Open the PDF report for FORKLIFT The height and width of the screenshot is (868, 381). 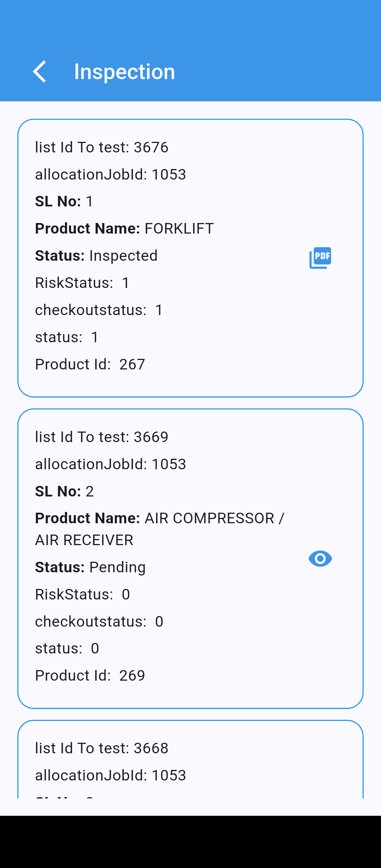pyautogui.click(x=320, y=258)
